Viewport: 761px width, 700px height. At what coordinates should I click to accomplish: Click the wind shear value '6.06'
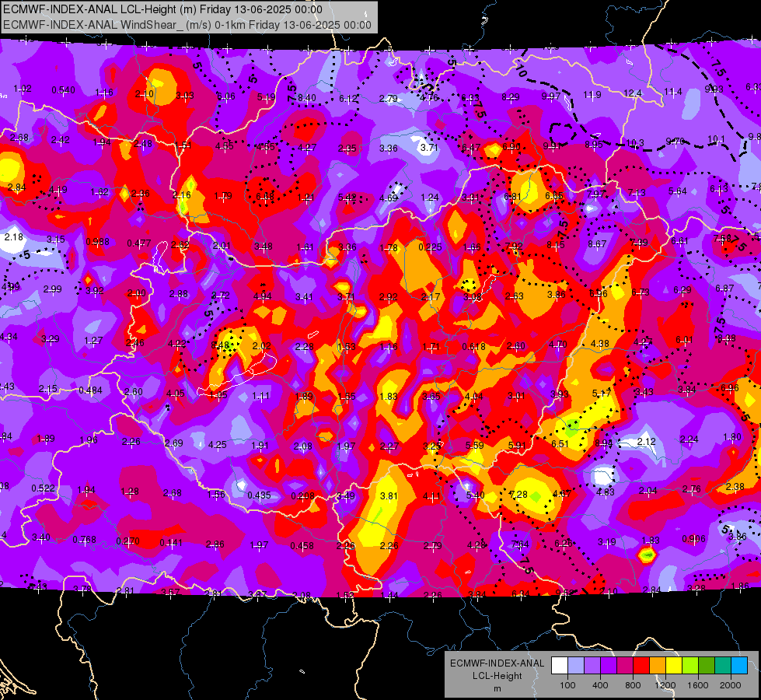pyautogui.click(x=225, y=96)
